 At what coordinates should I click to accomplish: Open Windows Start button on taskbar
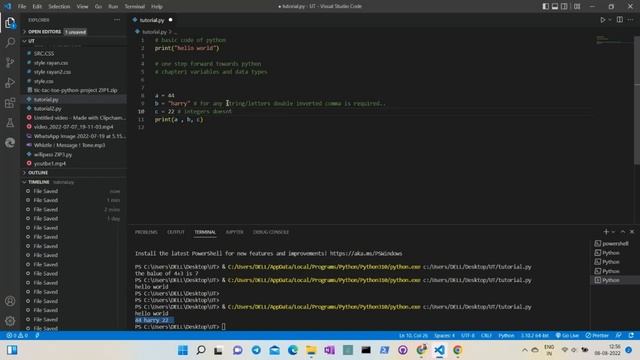click(x=182, y=350)
